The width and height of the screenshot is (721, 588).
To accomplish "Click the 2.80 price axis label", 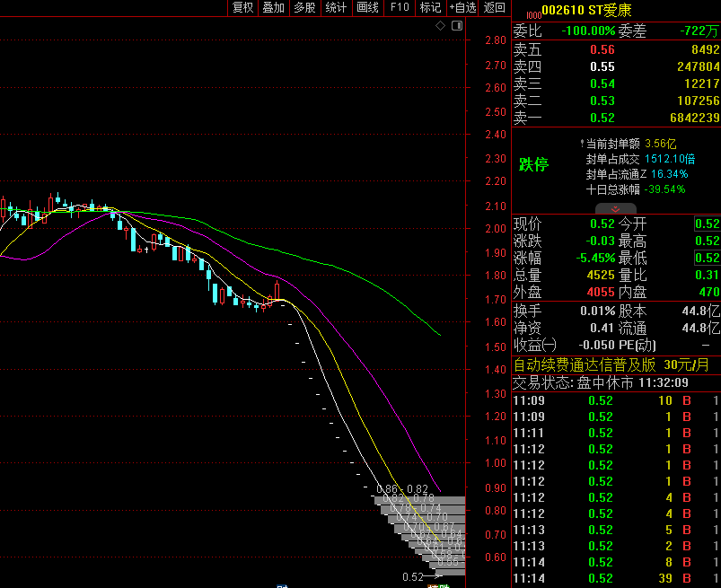I will tap(496, 40).
